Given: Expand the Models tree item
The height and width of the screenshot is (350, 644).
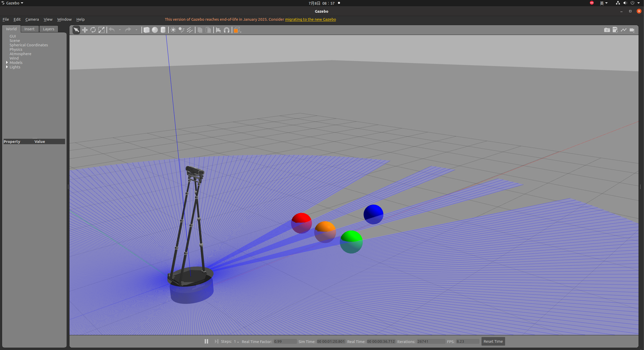Looking at the screenshot, I should (x=7, y=63).
